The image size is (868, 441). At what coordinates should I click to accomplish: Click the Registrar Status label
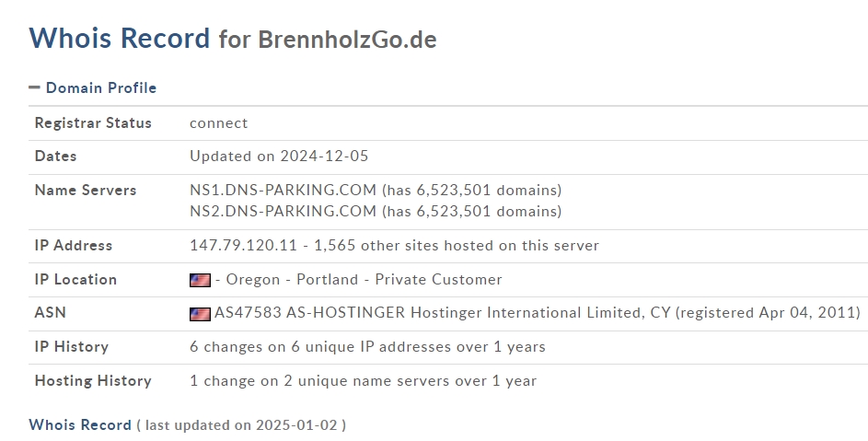click(x=93, y=123)
